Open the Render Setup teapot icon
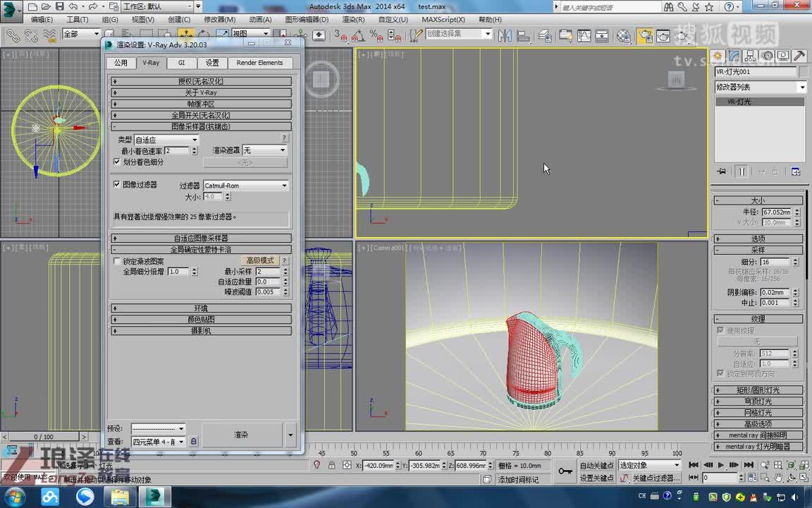 pyautogui.click(x=646, y=35)
